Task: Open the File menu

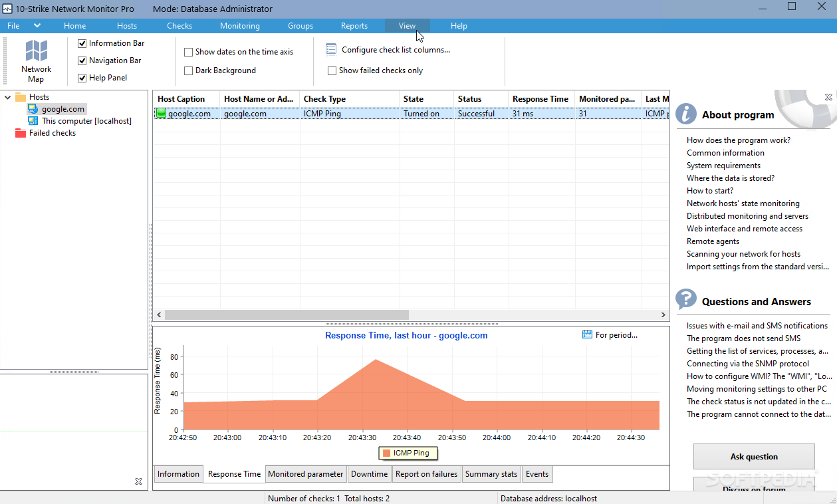Action: [13, 26]
